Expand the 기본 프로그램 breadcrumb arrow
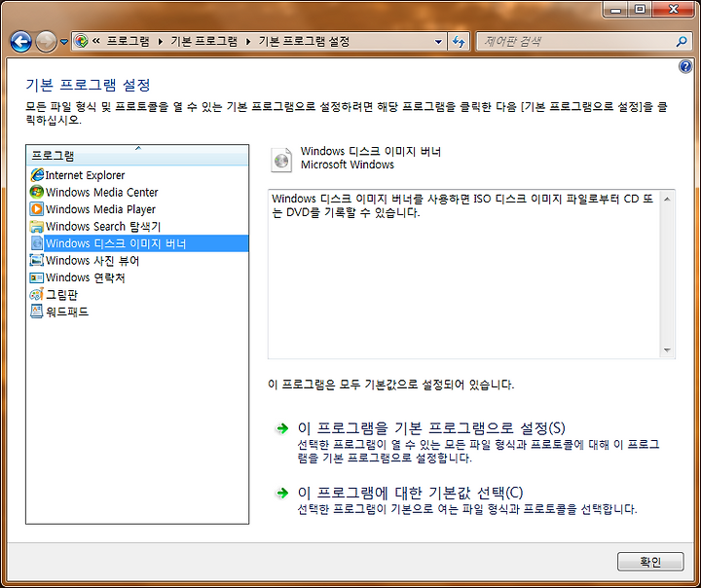 click(248, 42)
